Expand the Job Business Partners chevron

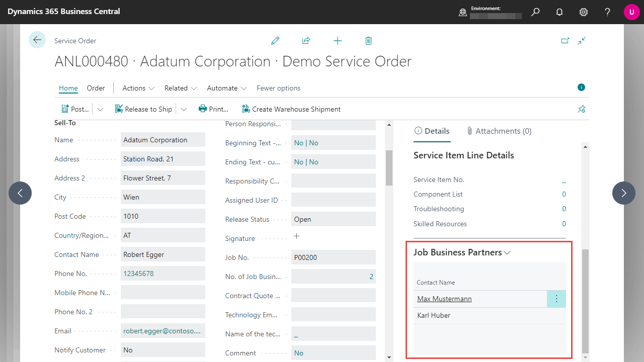[507, 253]
